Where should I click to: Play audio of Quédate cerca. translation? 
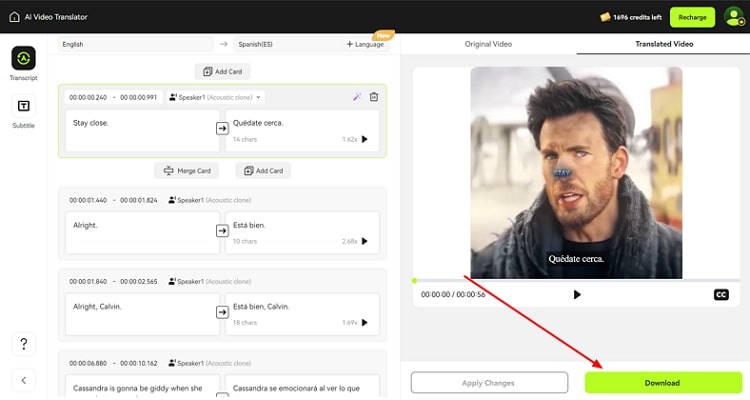click(x=364, y=139)
